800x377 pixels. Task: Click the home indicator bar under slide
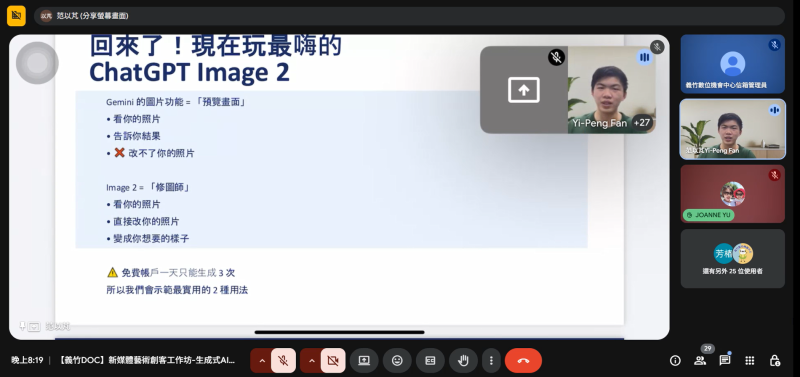coord(339,332)
